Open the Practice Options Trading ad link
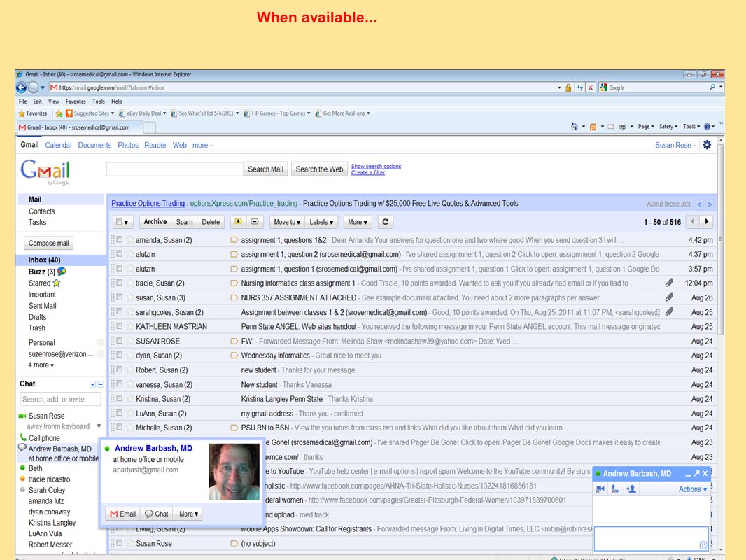 [148, 203]
